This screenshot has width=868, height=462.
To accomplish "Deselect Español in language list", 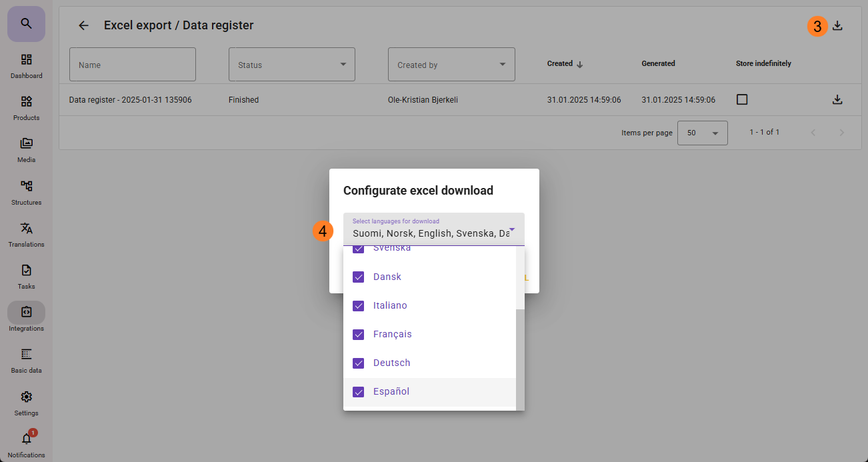I will (x=359, y=392).
